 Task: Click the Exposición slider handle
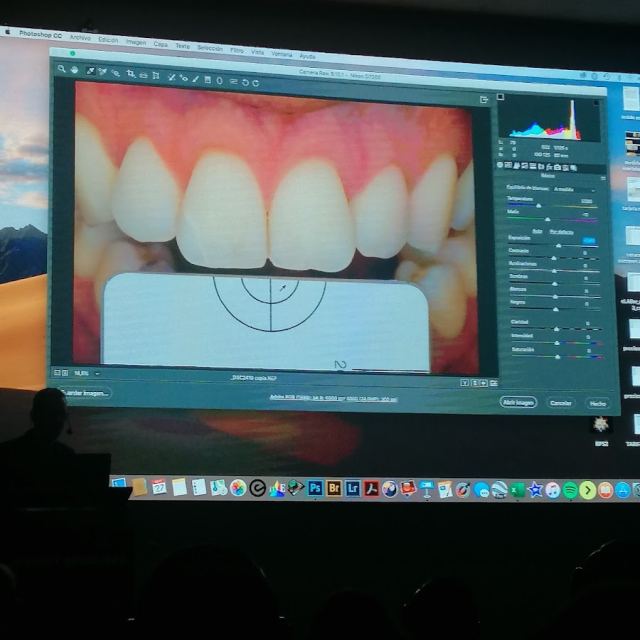559,245
